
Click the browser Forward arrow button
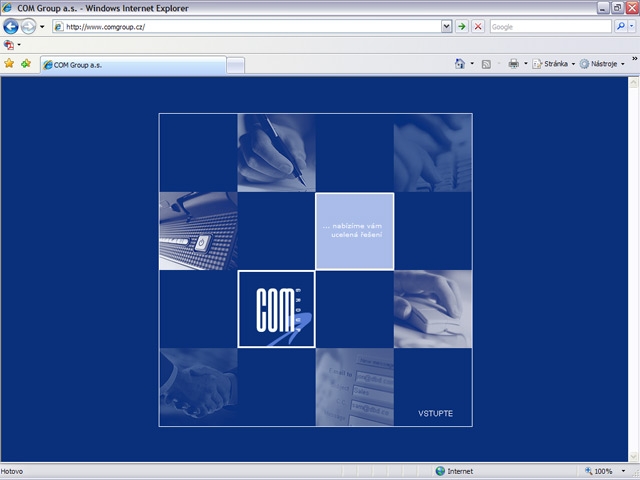tap(28, 27)
